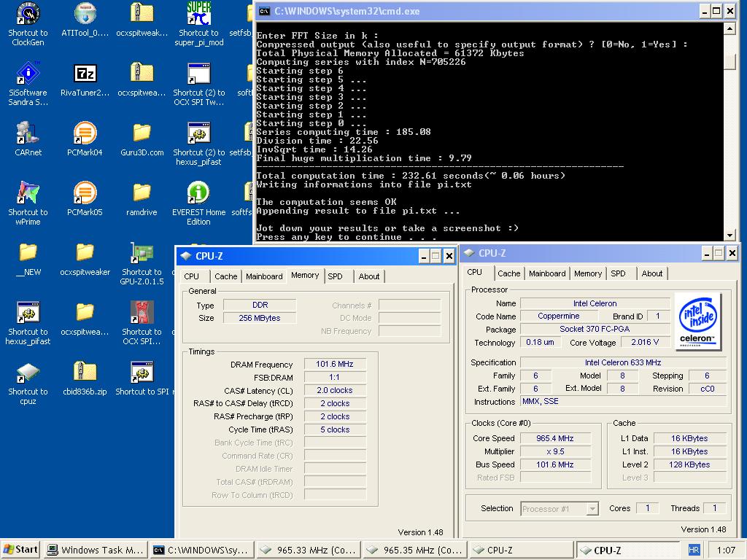Click scroll down arrow in cmd window
747x560 pixels.
729,235
